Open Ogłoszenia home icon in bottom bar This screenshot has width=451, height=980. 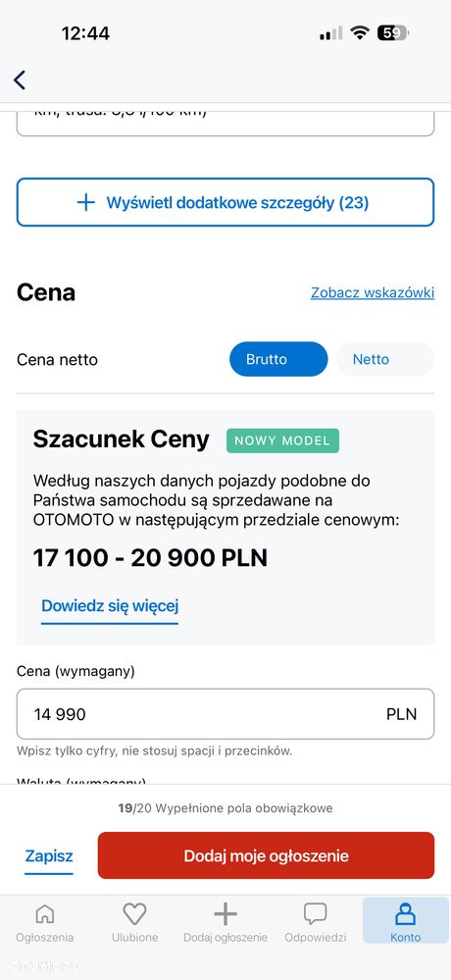[x=45, y=913]
